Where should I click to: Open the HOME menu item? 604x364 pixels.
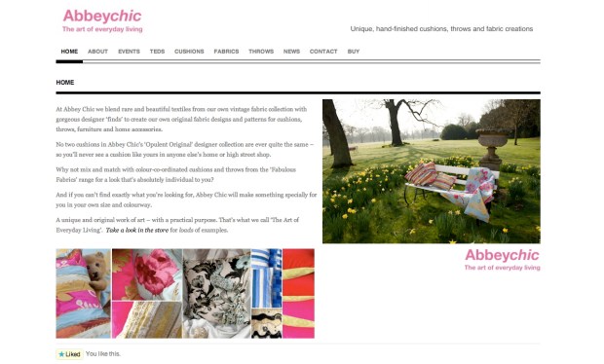69,52
